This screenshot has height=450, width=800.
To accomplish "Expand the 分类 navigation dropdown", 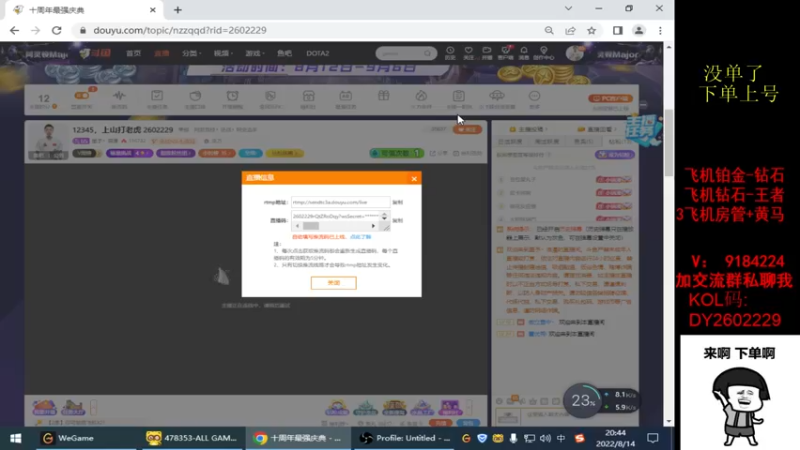I will tap(191, 53).
